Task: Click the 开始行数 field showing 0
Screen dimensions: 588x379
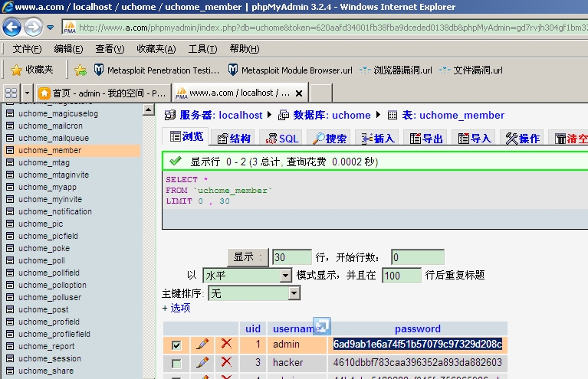Action: (418, 257)
